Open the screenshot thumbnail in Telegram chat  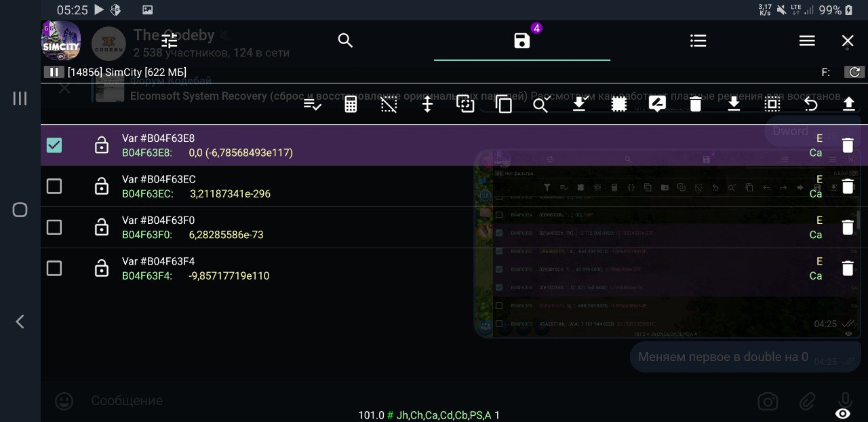tap(667, 244)
